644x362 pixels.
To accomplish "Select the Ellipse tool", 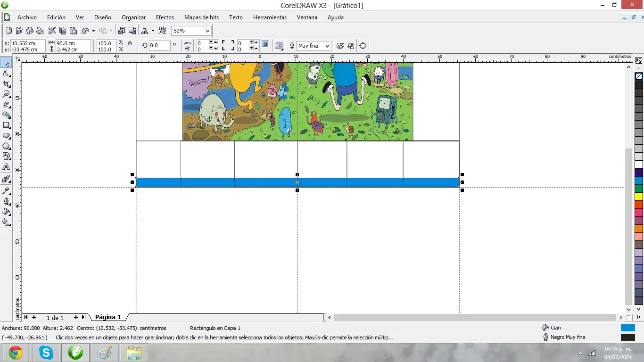I will point(7,136).
